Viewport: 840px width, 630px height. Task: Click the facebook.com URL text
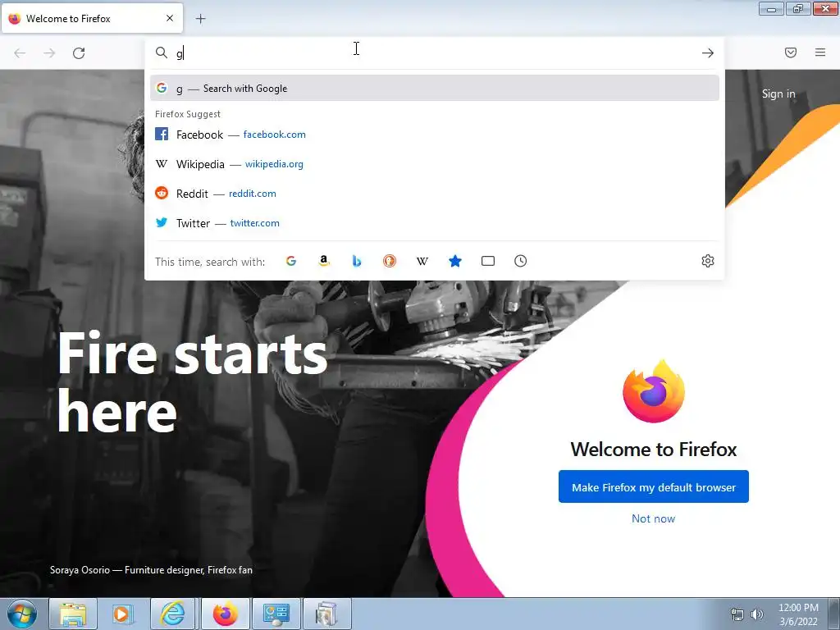(274, 135)
